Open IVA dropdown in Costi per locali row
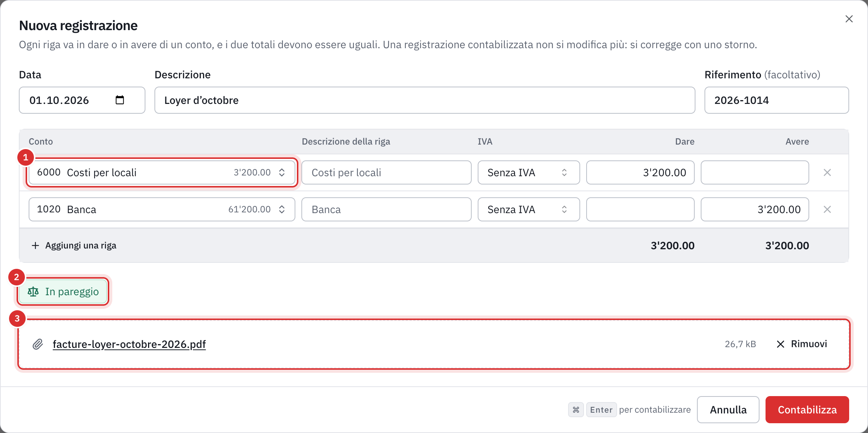868x433 pixels. point(529,172)
